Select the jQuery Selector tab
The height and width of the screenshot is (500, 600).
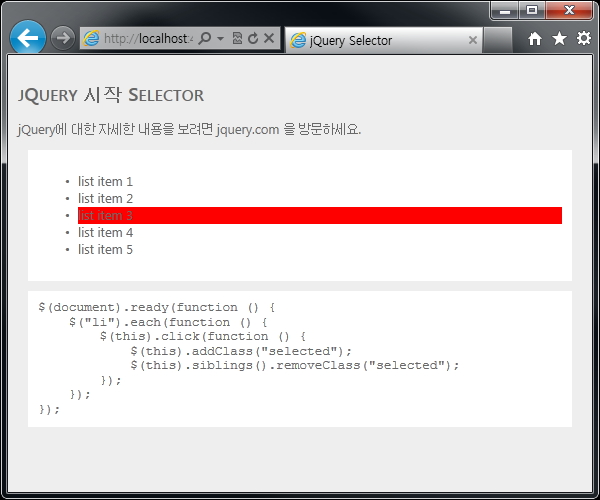click(384, 40)
